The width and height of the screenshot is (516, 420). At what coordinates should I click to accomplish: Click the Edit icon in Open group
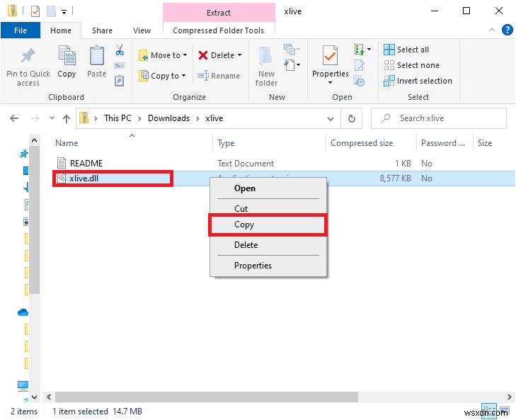[359, 65]
